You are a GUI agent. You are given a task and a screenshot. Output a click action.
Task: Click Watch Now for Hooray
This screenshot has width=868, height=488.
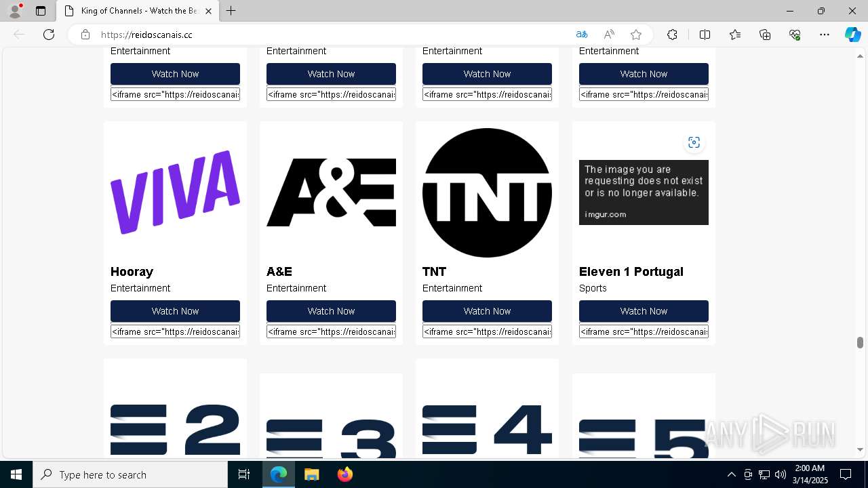(175, 311)
